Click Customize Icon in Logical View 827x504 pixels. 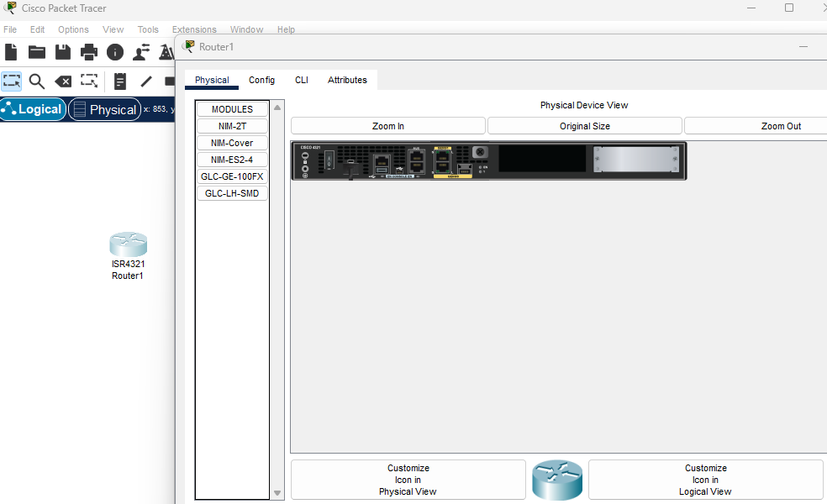pyautogui.click(x=706, y=480)
